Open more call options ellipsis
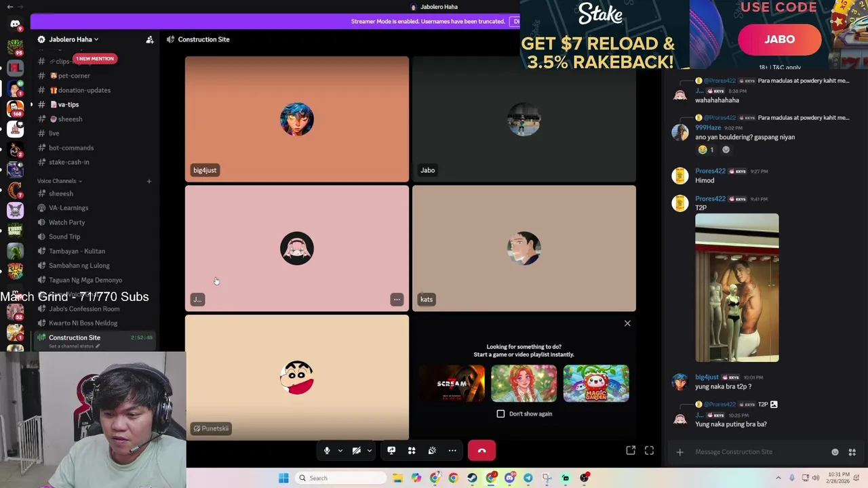 452,451
